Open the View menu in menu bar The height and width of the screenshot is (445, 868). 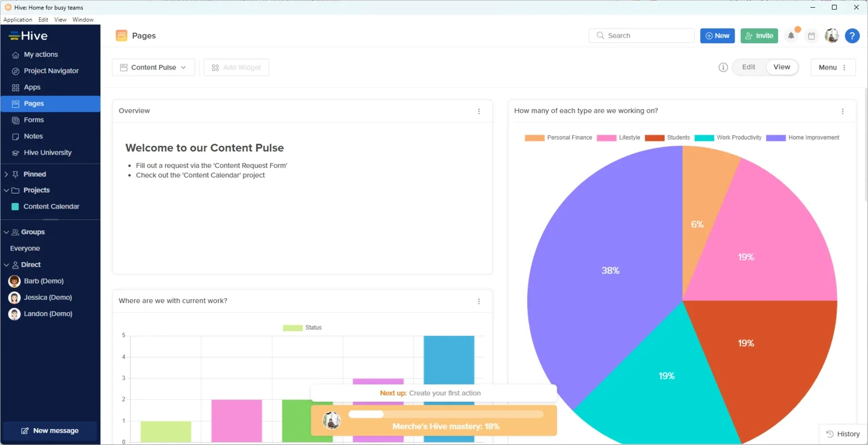click(61, 19)
